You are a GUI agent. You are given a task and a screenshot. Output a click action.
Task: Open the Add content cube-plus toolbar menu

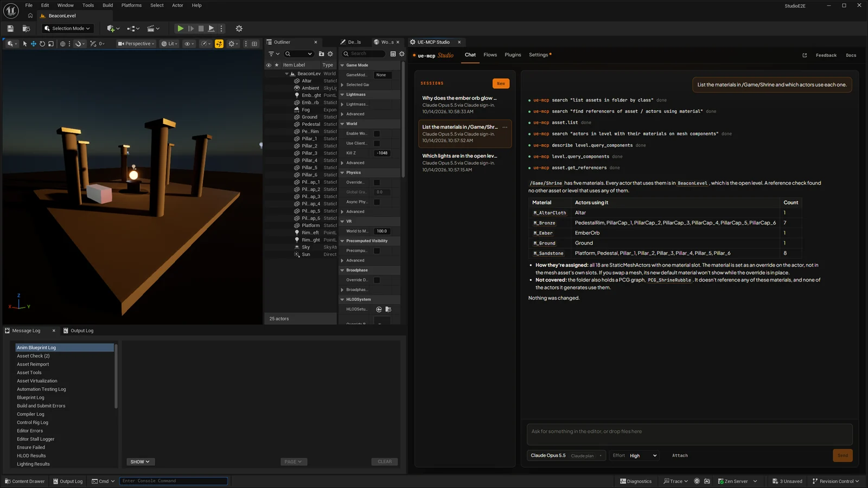(x=113, y=28)
